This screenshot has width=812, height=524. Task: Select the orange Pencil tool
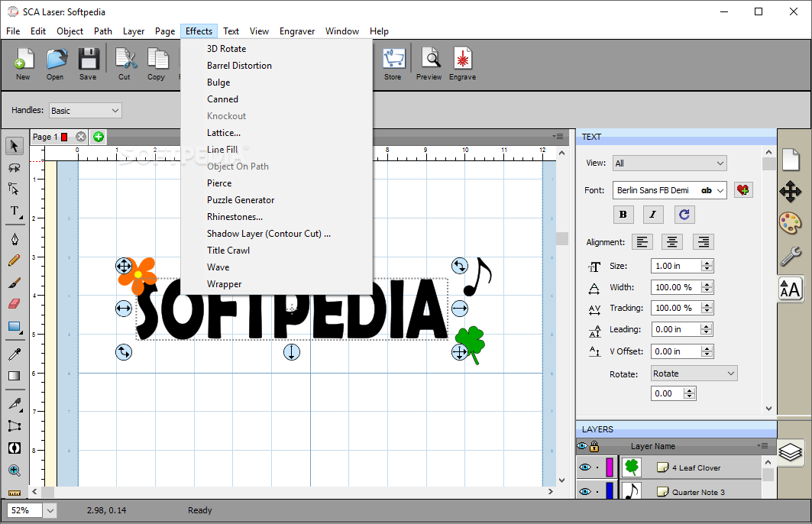(15, 260)
